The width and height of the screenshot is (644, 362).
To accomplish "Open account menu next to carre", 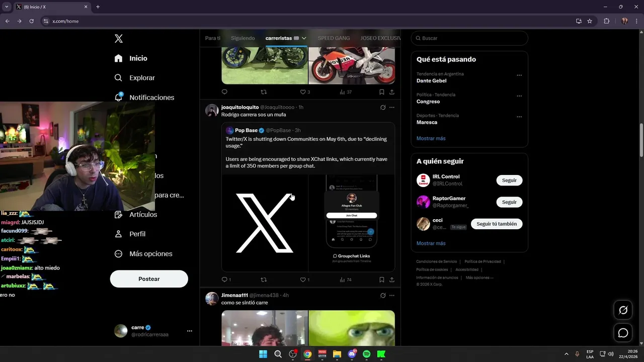I will tap(190, 331).
